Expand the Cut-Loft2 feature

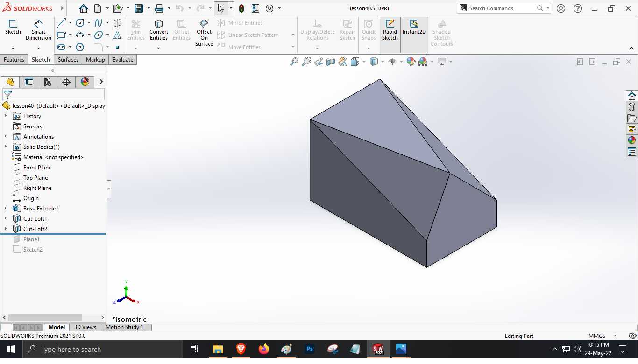pyautogui.click(x=6, y=229)
